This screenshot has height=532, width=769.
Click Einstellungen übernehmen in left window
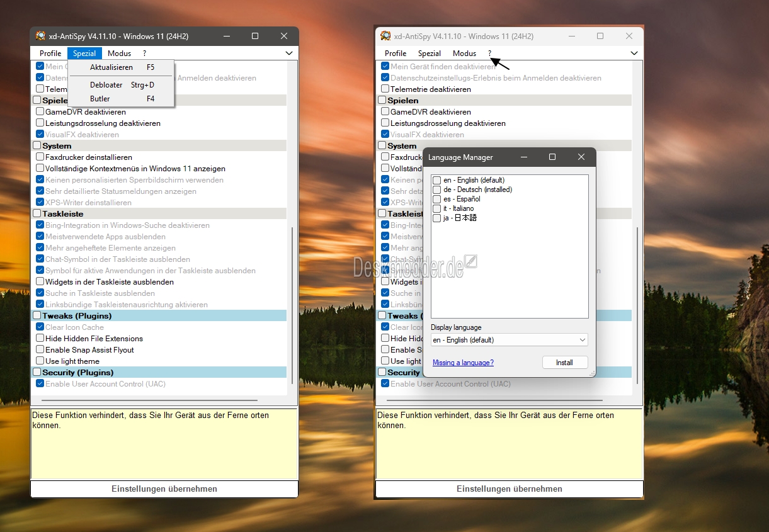[164, 489]
